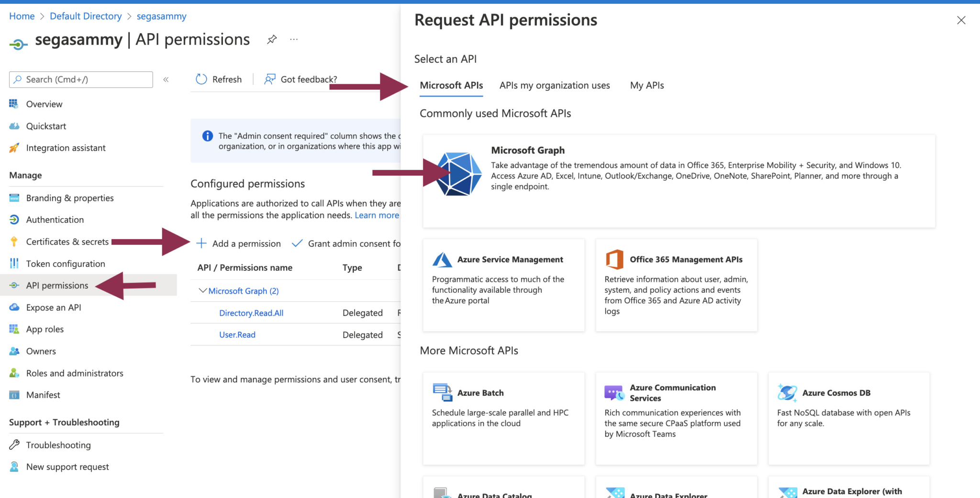Click the Azure Service Management icon
Image resolution: width=980 pixels, height=498 pixels.
[x=442, y=259]
